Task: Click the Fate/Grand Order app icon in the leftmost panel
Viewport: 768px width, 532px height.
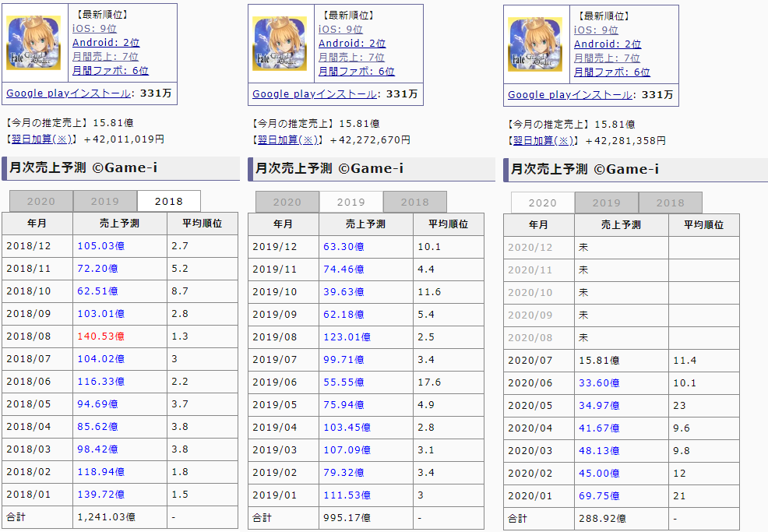Action: (x=33, y=43)
